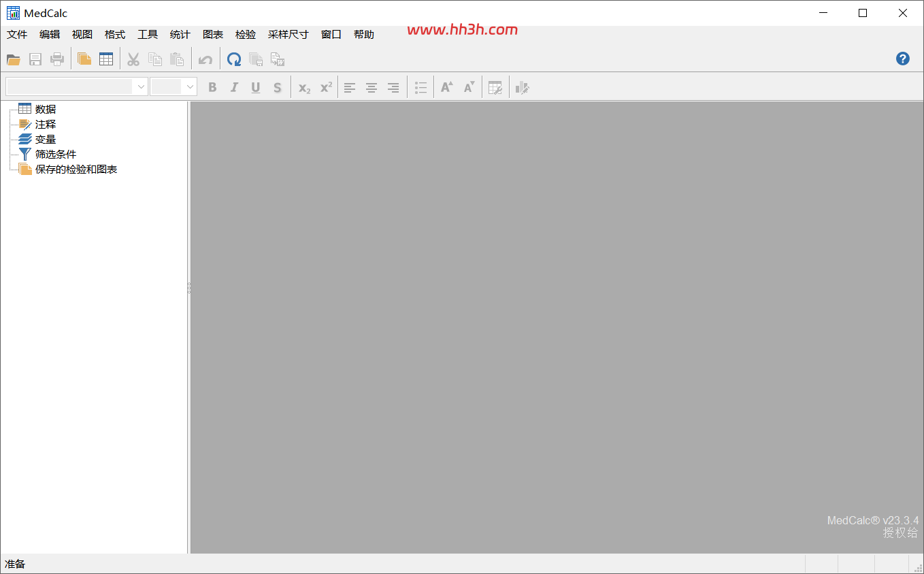Click the format spreadsheet icon in formatting bar
The width and height of the screenshot is (924, 574).
coord(495,87)
